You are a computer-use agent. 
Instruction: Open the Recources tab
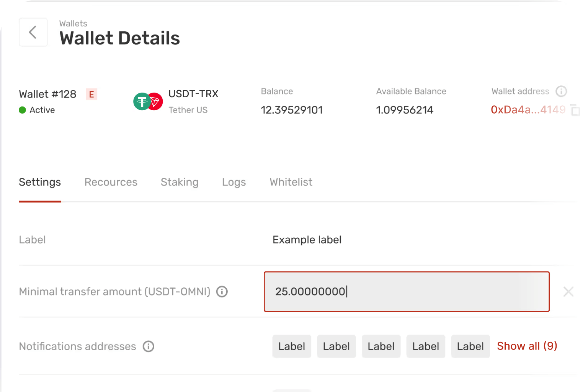coord(111,182)
